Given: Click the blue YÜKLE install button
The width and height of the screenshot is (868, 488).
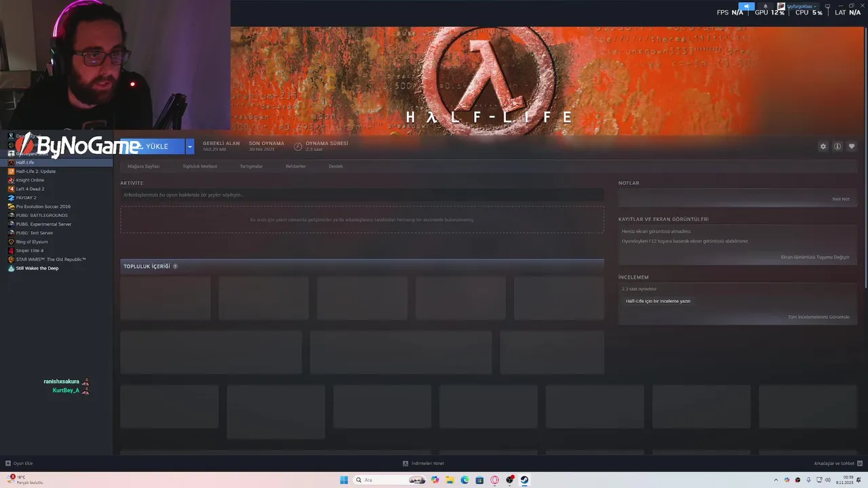Looking at the screenshot, I should coord(153,146).
